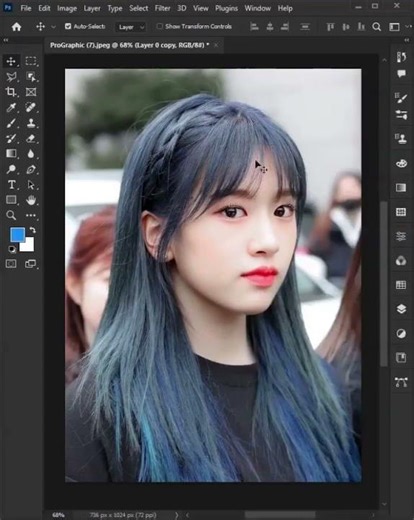The width and height of the screenshot is (414, 520).
Task: Click the 68% zoom level field
Action: pyautogui.click(x=58, y=515)
